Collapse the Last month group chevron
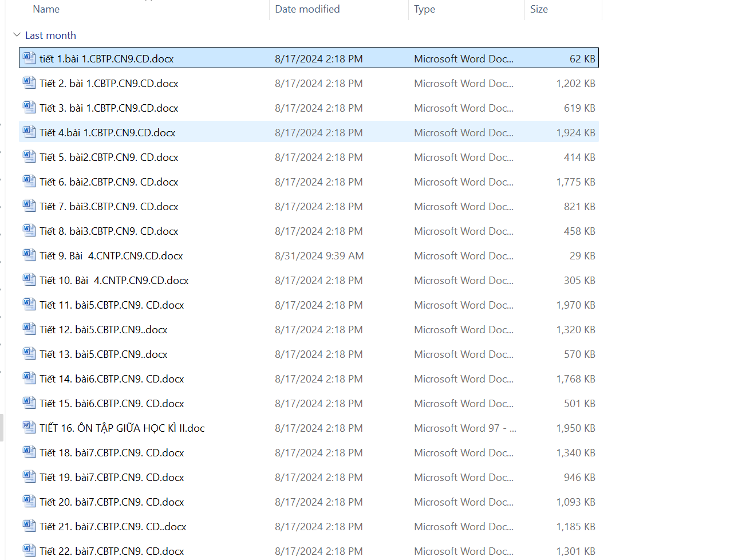The width and height of the screenshot is (738, 560). (17, 35)
